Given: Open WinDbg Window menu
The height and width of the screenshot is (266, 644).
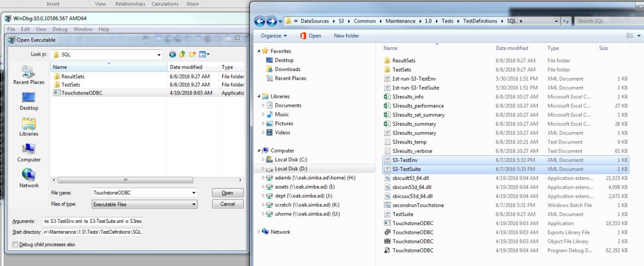Looking at the screenshot, I should click(x=83, y=29).
